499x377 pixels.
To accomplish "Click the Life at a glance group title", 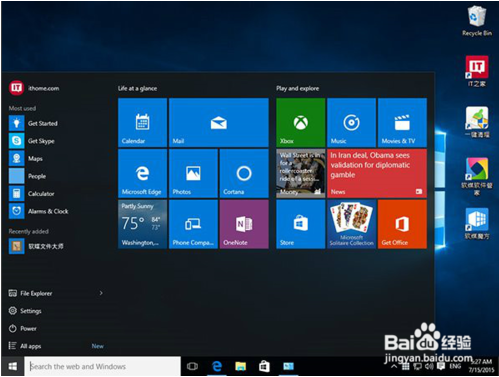I will (x=137, y=88).
